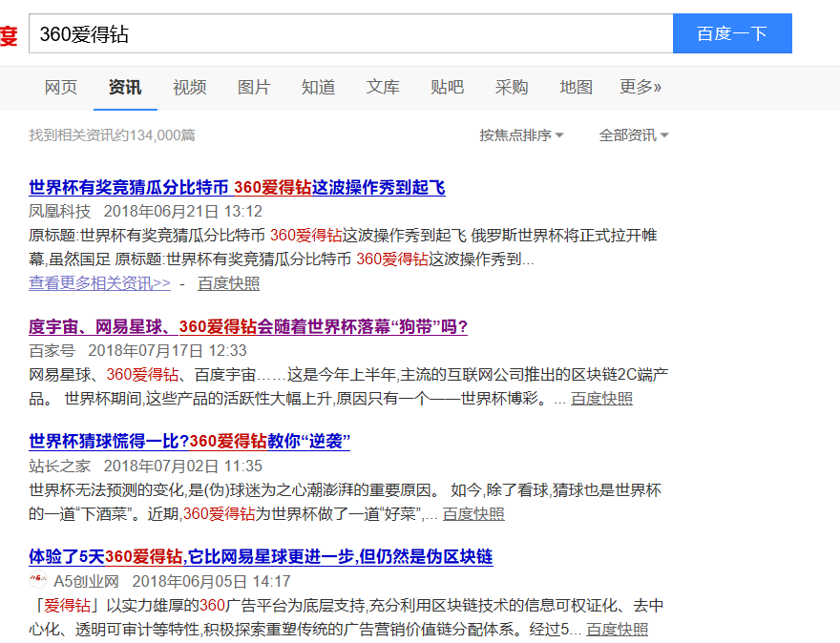Click the Baidu logo beside the search box
840x643 pixels.
click(9, 35)
